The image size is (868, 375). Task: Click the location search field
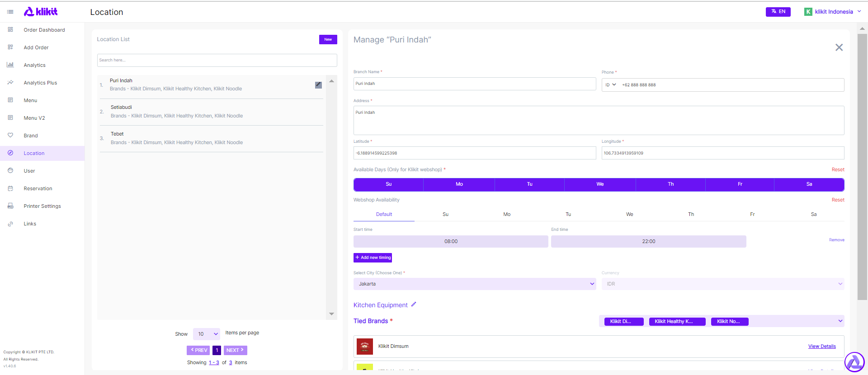217,60
